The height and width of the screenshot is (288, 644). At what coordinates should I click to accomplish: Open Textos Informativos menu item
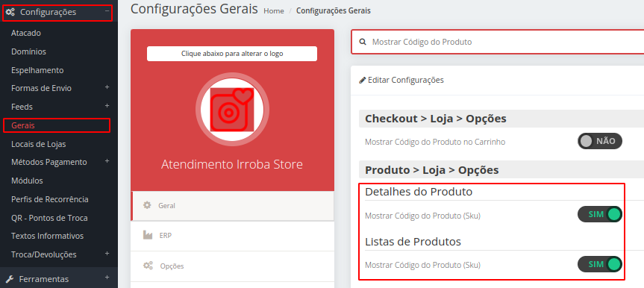click(x=48, y=237)
